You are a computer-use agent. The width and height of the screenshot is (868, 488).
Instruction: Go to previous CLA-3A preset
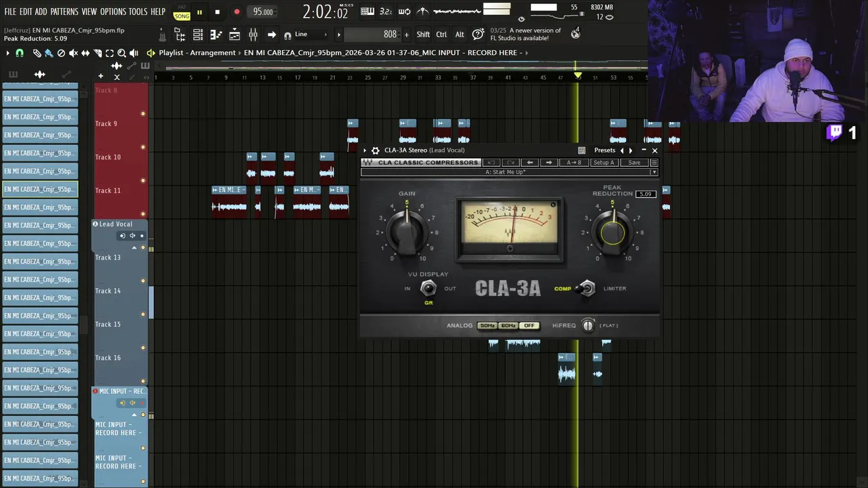point(622,150)
